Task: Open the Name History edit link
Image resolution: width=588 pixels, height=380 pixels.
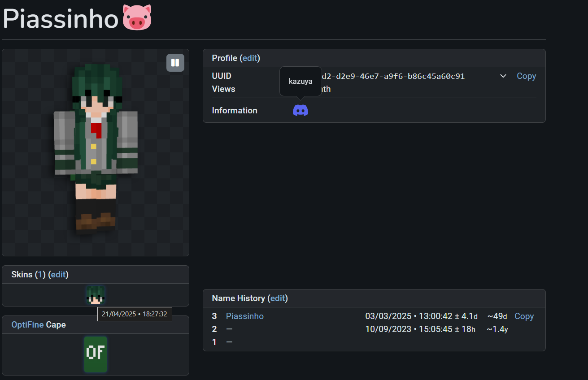Action: [278, 298]
